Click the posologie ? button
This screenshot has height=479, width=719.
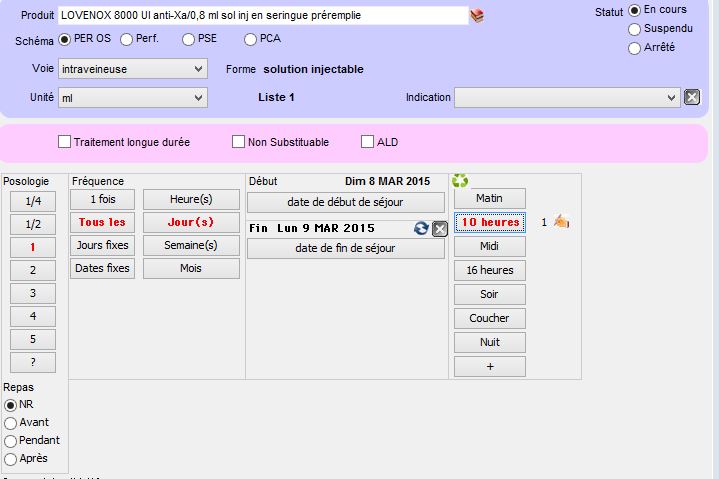pos(33,362)
